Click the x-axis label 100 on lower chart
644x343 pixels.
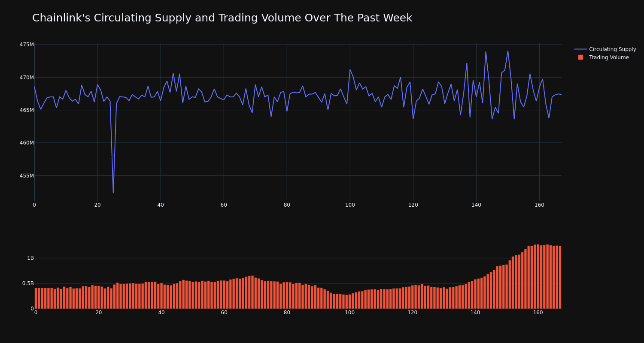coord(350,313)
